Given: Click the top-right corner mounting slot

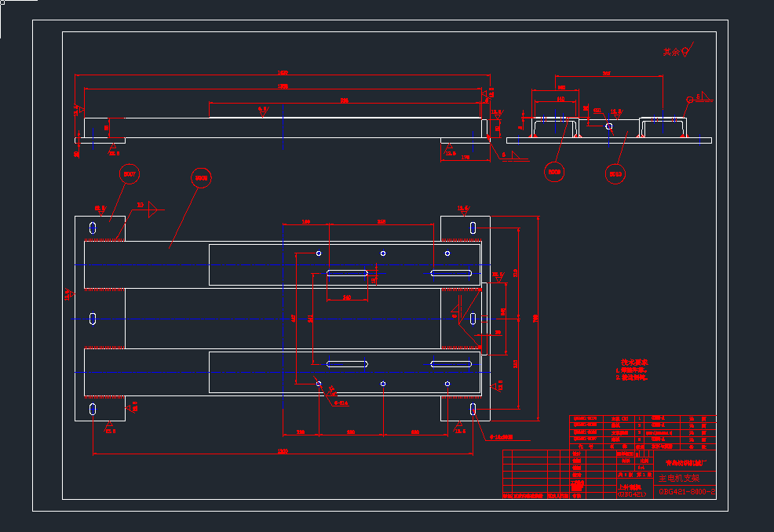Looking at the screenshot, I should click(x=473, y=228).
